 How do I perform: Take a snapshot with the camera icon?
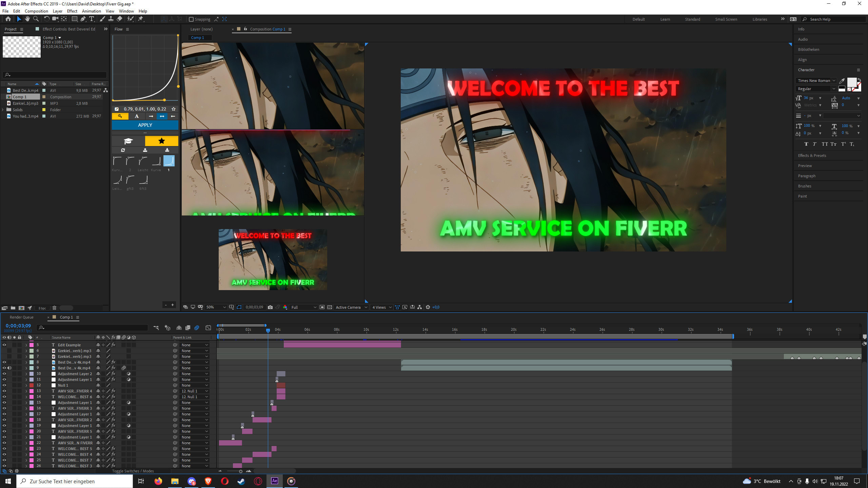pos(270,307)
